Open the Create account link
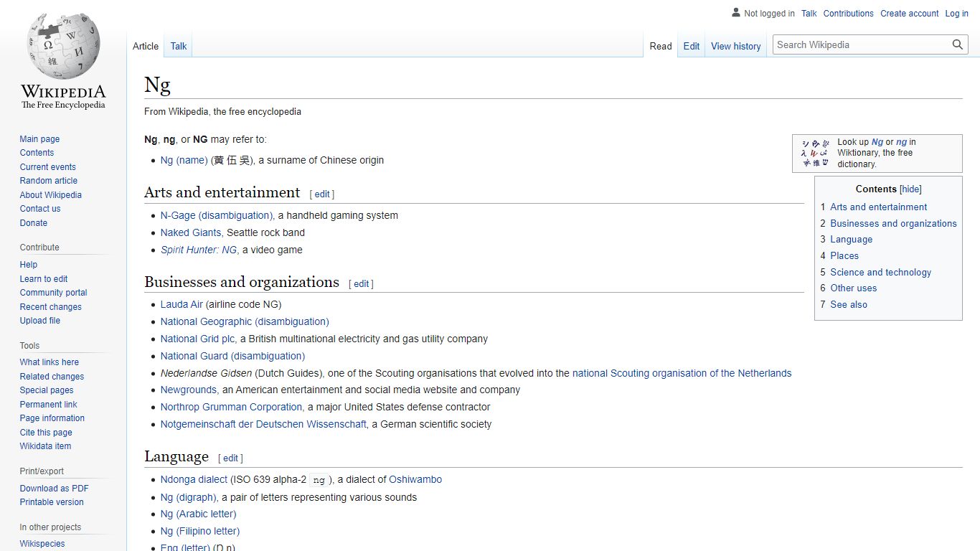Image resolution: width=980 pixels, height=551 pixels. tap(910, 14)
